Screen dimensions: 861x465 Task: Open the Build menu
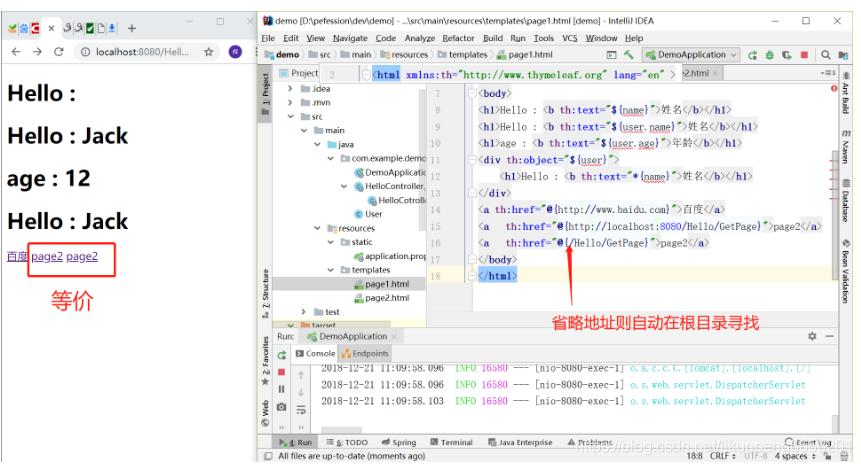click(x=493, y=38)
